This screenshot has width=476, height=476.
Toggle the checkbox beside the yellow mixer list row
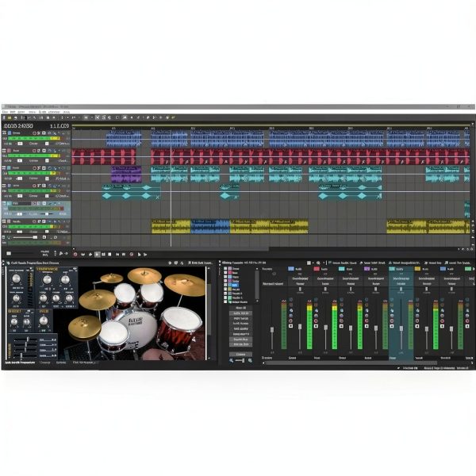click(x=225, y=290)
